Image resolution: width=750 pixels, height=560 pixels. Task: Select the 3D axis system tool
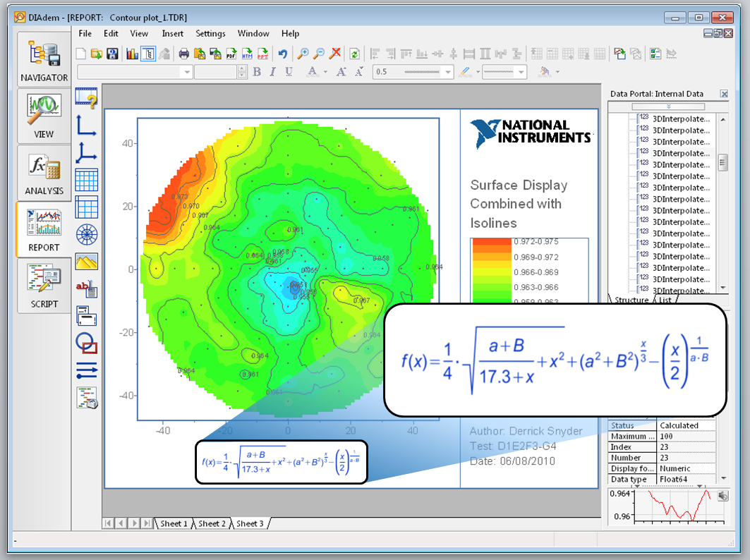[86, 152]
